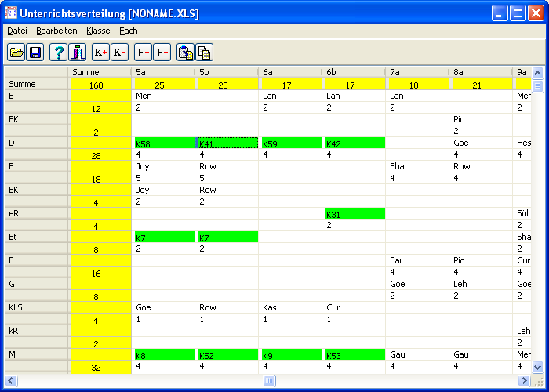Remove a class with the K- button

pyautogui.click(x=119, y=53)
